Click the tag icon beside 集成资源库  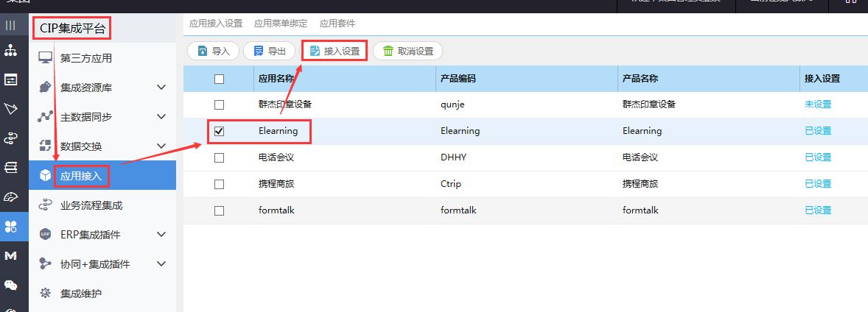[46, 88]
